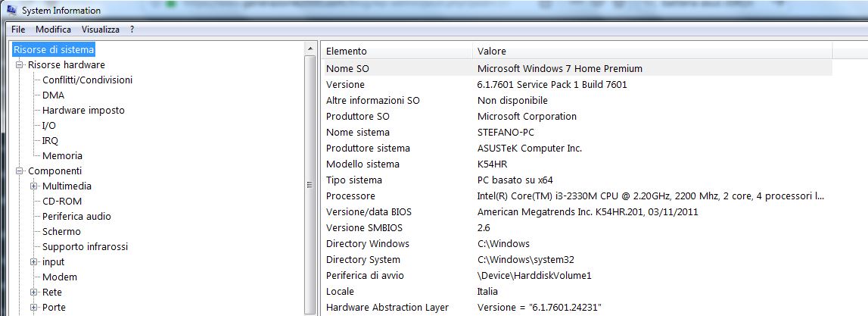Screen dimensions: 868x316
Task: Select Risorse di sistema root node
Action: [54, 50]
